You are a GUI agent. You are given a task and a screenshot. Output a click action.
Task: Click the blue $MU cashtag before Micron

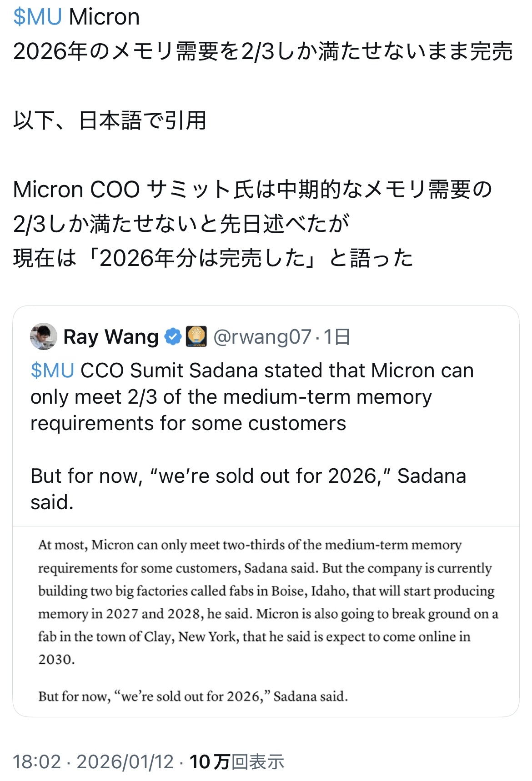pos(37,17)
